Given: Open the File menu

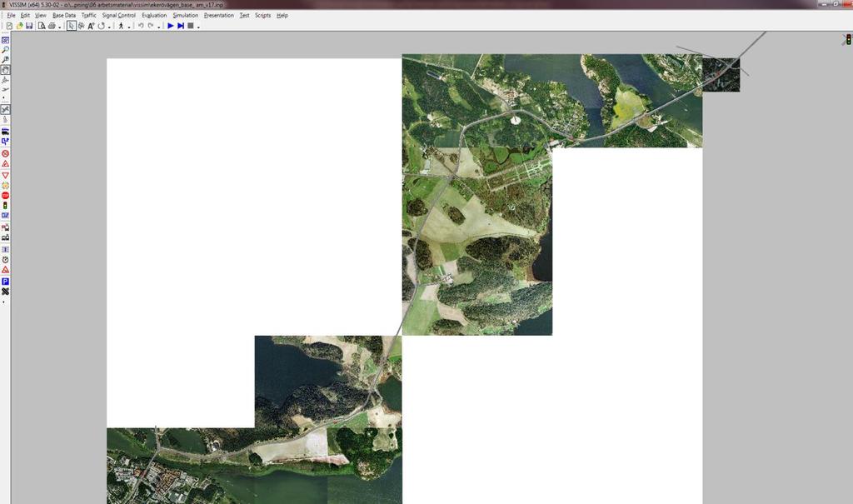Looking at the screenshot, I should [x=11, y=15].
